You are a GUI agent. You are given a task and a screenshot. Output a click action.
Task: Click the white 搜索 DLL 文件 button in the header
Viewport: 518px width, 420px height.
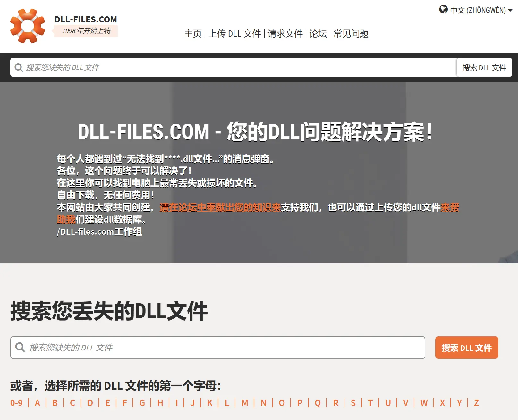pos(484,68)
